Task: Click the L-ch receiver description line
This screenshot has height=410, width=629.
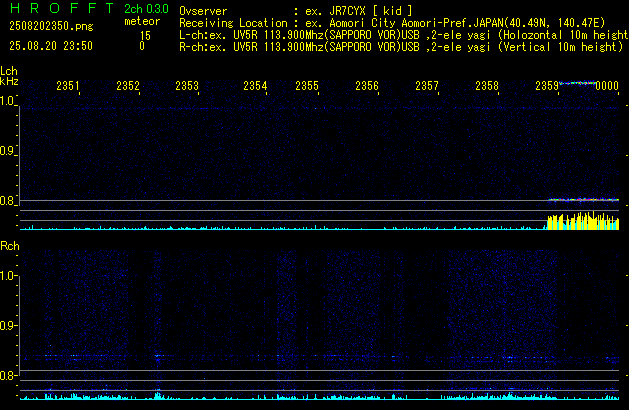Action: 404,35
